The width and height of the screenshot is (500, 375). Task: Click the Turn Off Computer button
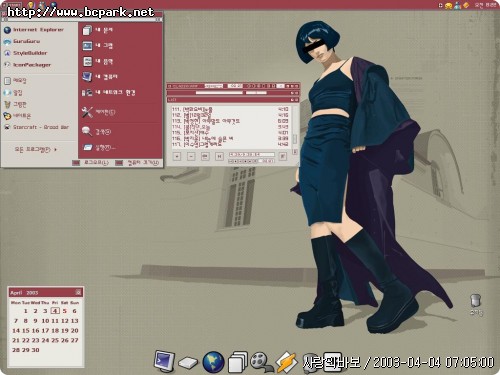pos(137,163)
